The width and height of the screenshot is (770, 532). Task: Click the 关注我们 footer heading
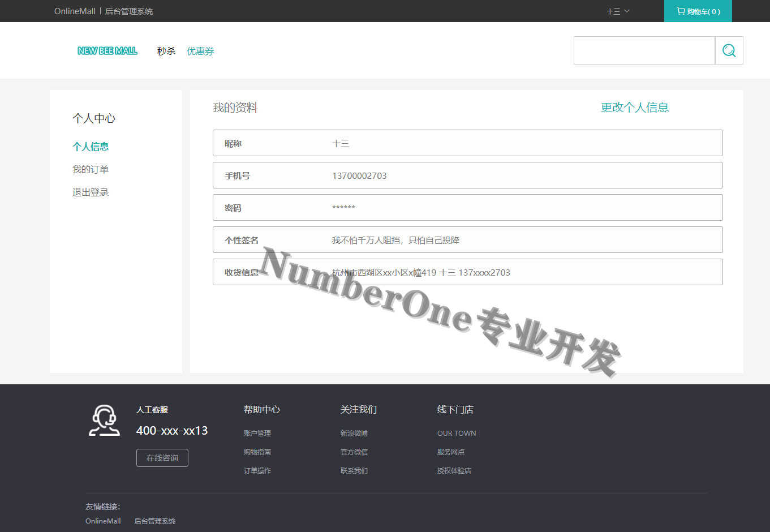coord(359,409)
